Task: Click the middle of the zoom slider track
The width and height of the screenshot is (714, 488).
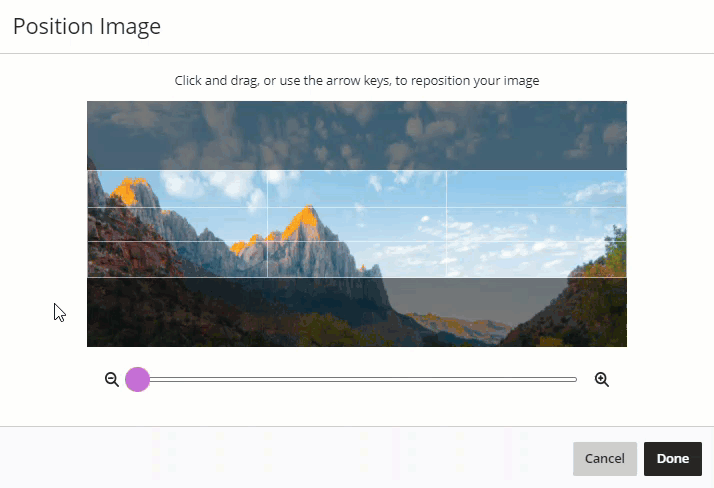Action: click(357, 379)
